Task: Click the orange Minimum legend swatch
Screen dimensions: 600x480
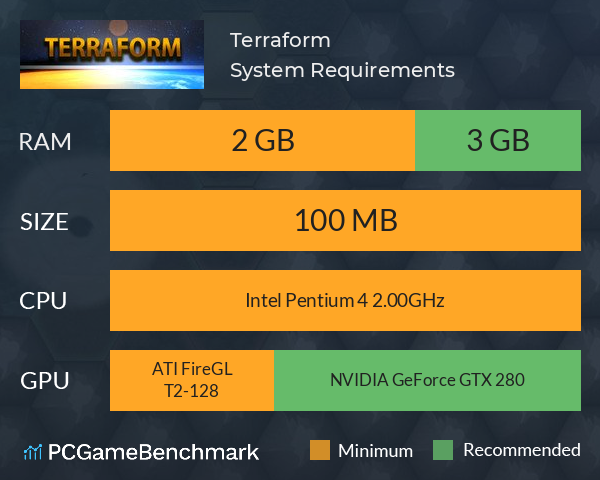Action: pos(320,450)
